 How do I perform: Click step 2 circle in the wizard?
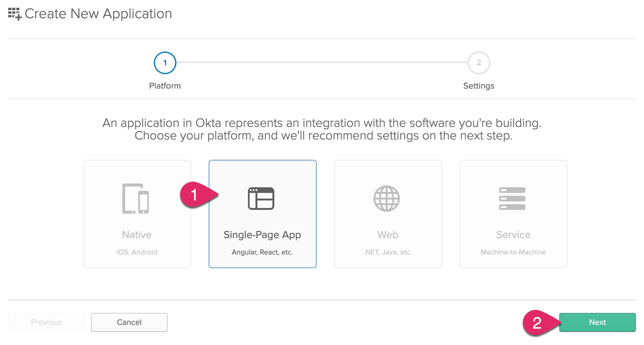[x=479, y=63]
